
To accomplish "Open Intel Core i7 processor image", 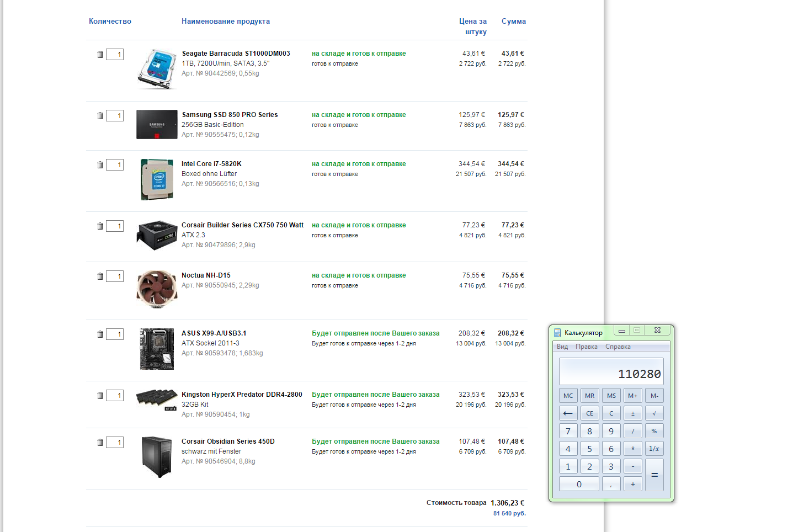I will (157, 179).
